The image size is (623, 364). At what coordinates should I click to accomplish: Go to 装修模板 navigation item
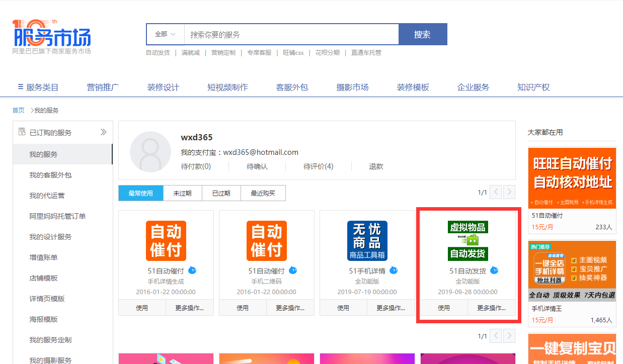(413, 87)
